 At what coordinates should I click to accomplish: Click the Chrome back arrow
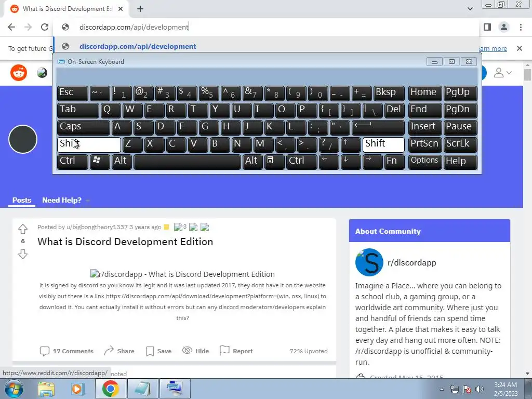[x=11, y=27]
